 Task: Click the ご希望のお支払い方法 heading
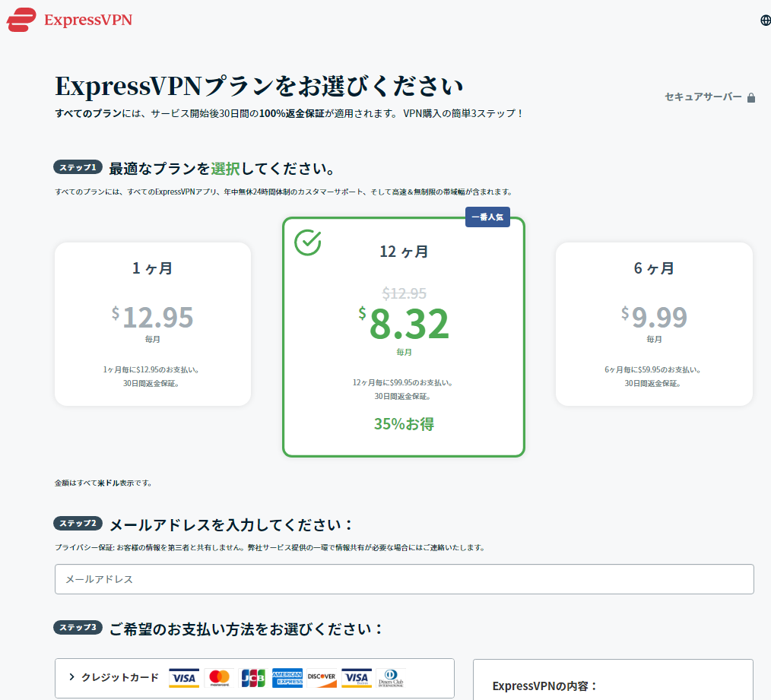[246, 629]
